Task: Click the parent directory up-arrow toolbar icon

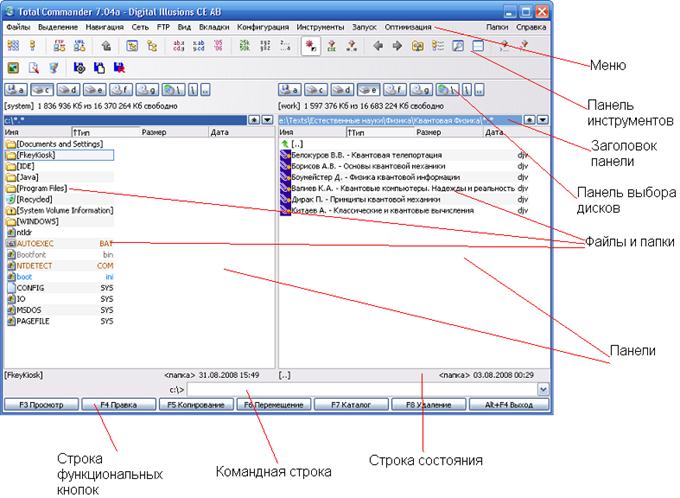Action: (106, 46)
